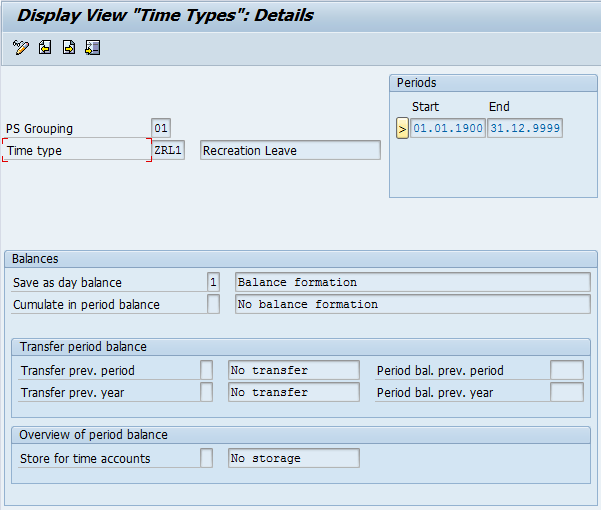Click the Display/Change pencil toolbar icon

[21, 47]
